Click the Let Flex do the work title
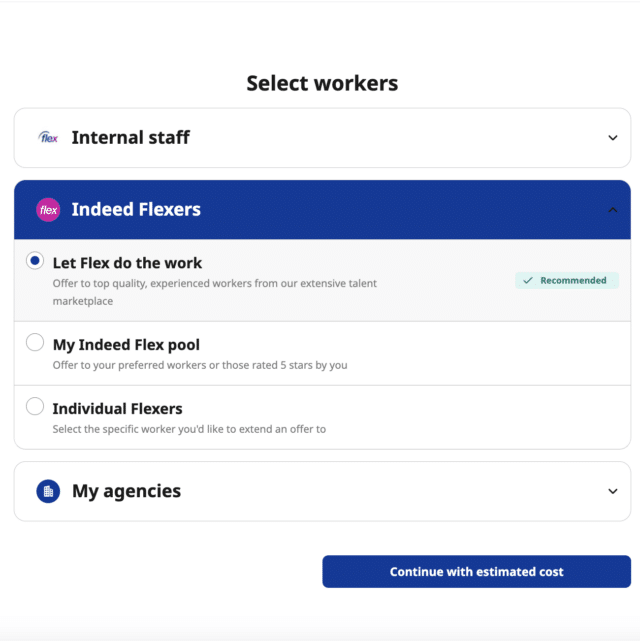640x641 pixels. [x=127, y=263]
